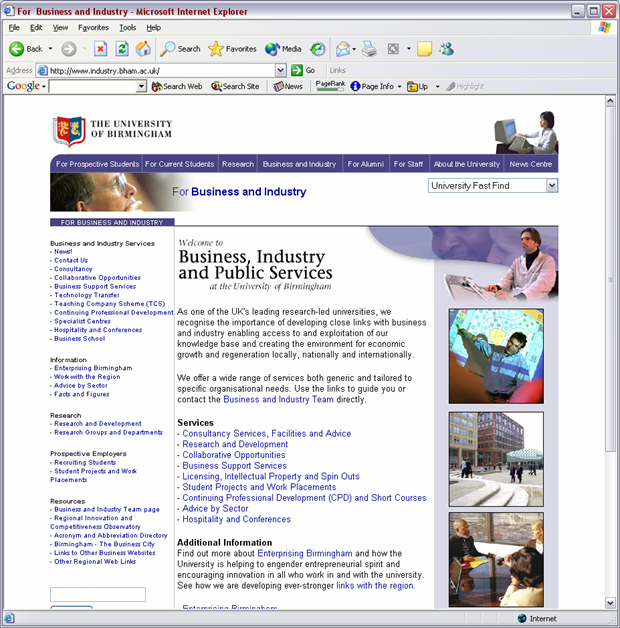
Task: Open the Messenger people icon
Action: click(x=446, y=49)
